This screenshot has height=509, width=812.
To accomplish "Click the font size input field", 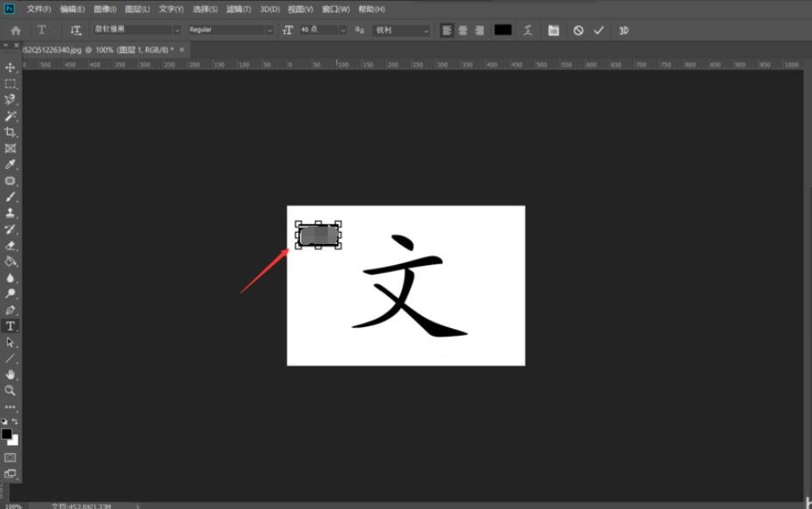I will pos(316,30).
